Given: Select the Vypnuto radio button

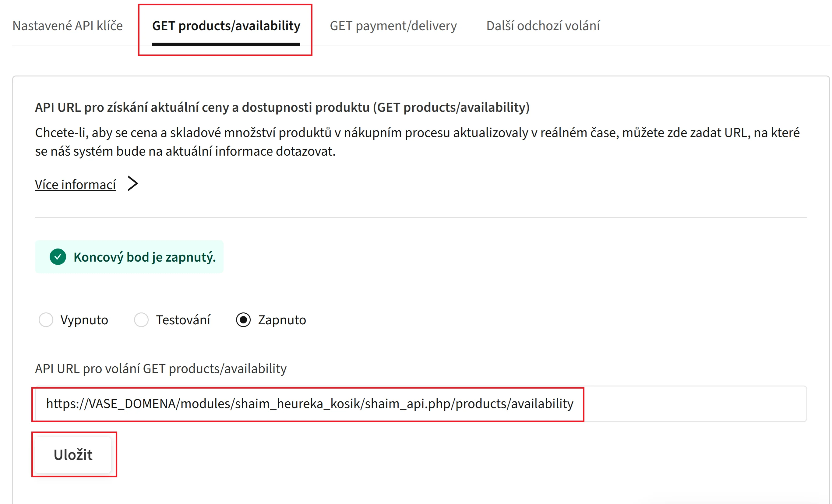Looking at the screenshot, I should (x=46, y=320).
